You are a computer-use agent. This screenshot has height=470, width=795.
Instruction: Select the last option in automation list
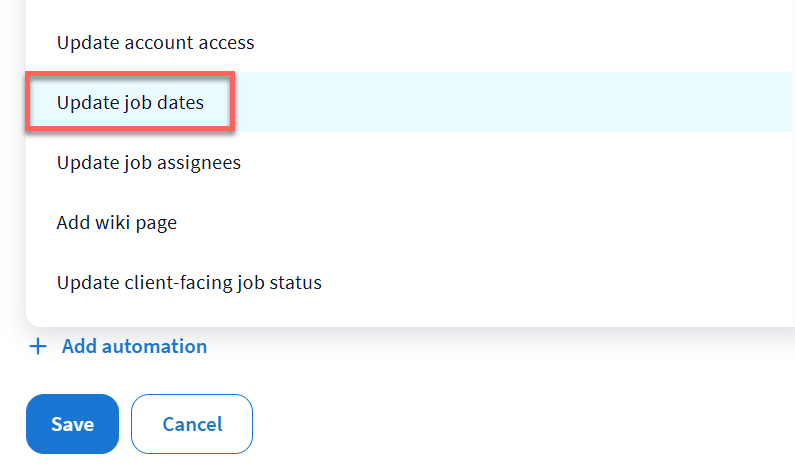tap(189, 282)
